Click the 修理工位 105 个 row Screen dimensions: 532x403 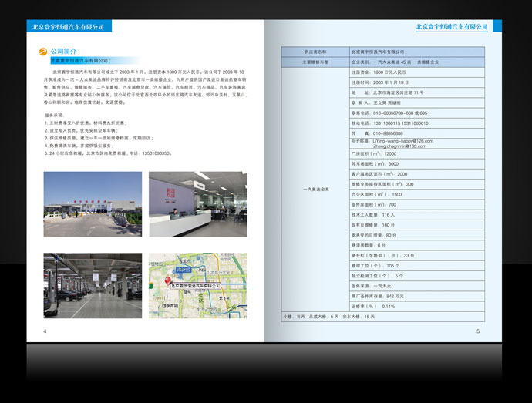pyautogui.click(x=417, y=266)
